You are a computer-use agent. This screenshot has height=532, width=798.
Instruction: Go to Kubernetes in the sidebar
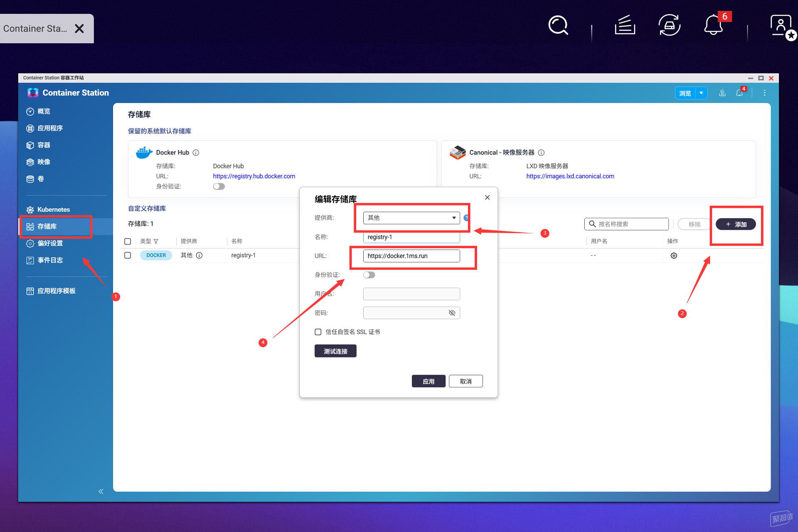pyautogui.click(x=53, y=209)
